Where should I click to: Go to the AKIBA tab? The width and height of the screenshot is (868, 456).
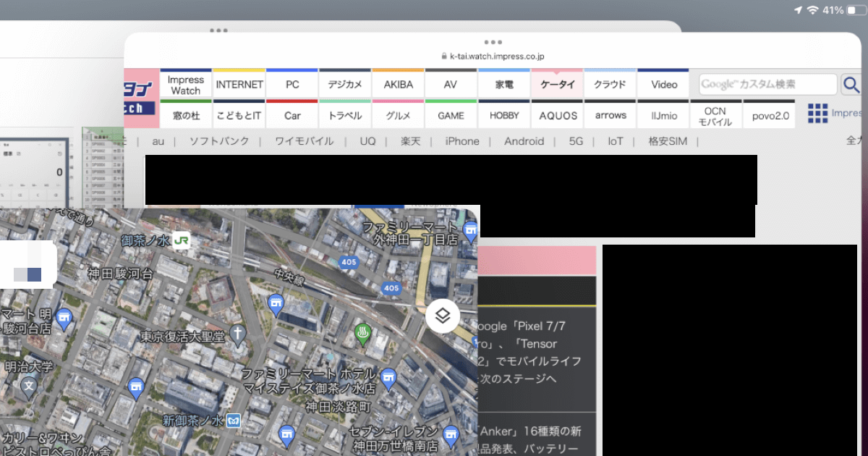coord(399,85)
